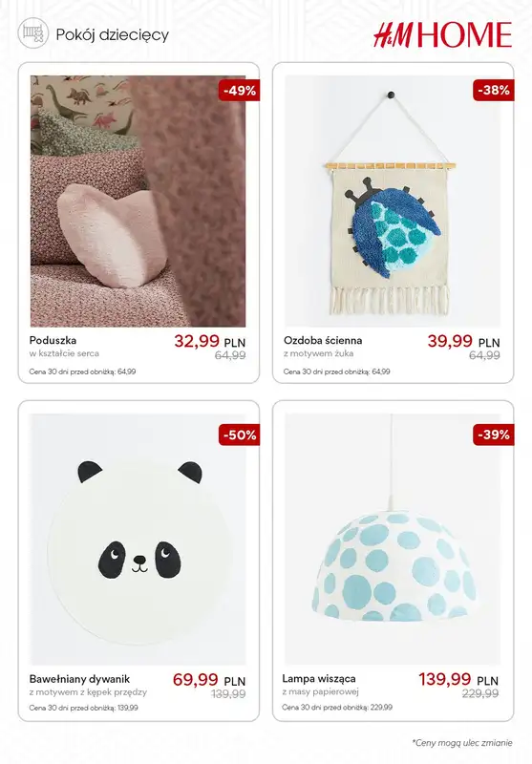Click the Ceny mogą ulec zmianie footnote
Screen dimensions: 532x764
pos(462,743)
